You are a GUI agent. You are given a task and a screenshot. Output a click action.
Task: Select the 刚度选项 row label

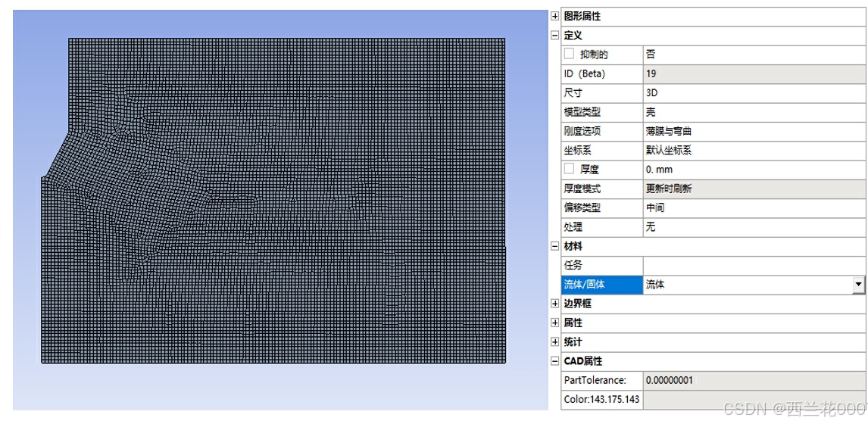pyautogui.click(x=601, y=131)
